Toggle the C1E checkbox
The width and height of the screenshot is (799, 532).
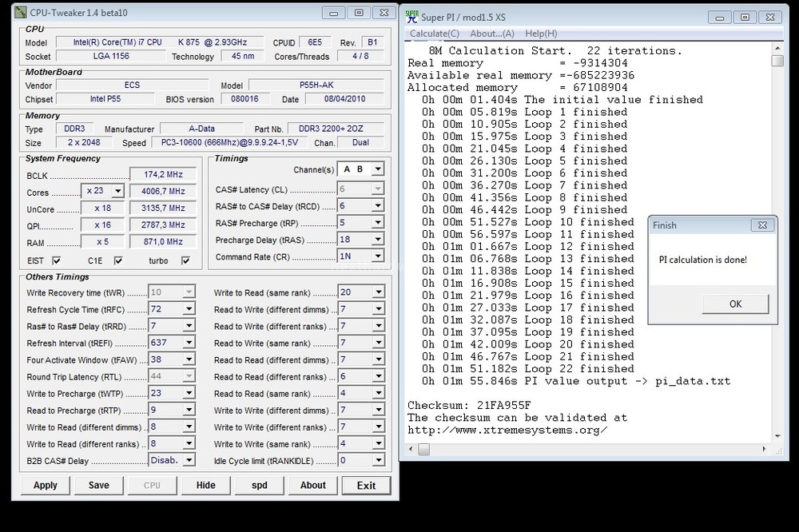pyautogui.click(x=118, y=260)
